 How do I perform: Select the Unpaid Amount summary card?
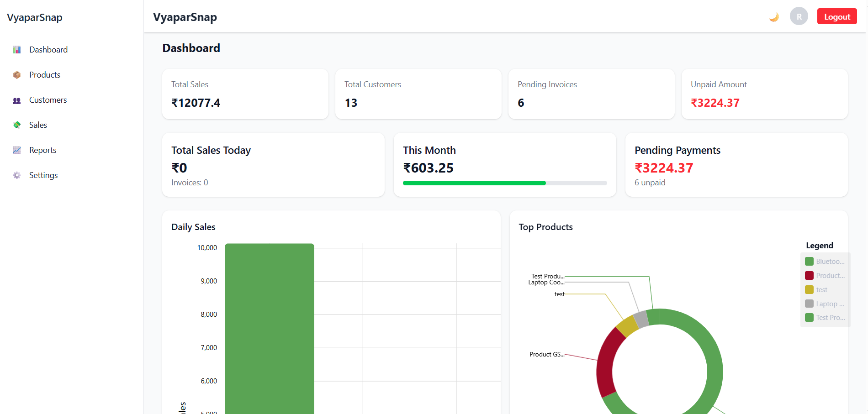pyautogui.click(x=764, y=94)
